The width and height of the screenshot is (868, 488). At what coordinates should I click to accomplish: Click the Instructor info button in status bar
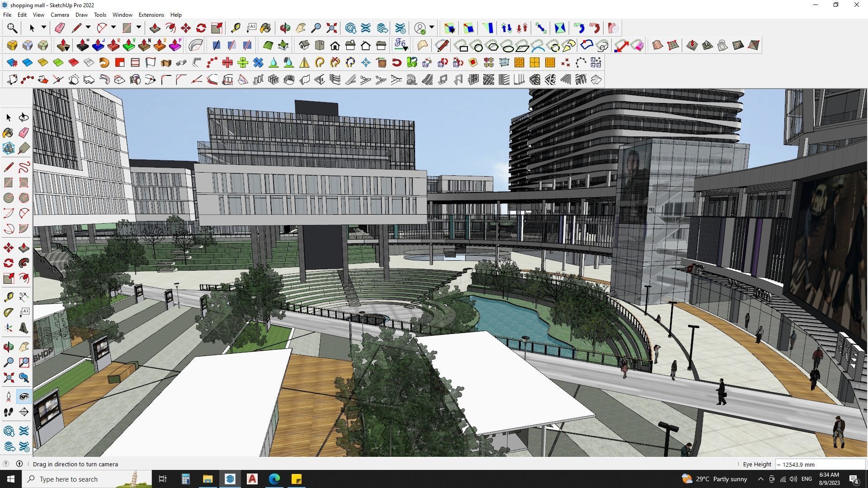click(x=19, y=464)
